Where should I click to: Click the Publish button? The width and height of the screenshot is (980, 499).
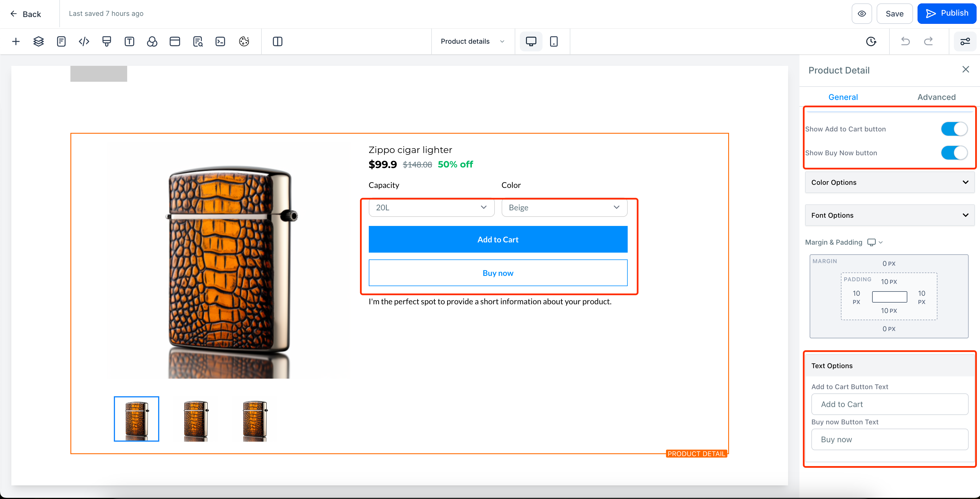pos(947,14)
